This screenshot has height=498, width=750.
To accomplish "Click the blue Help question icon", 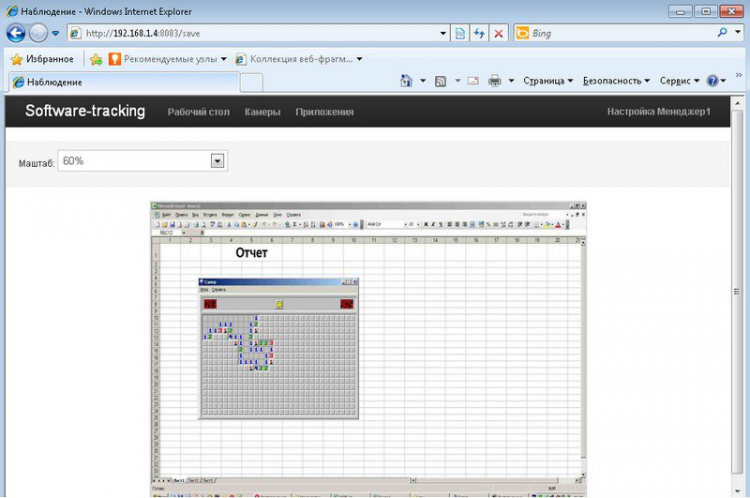I will click(x=713, y=81).
